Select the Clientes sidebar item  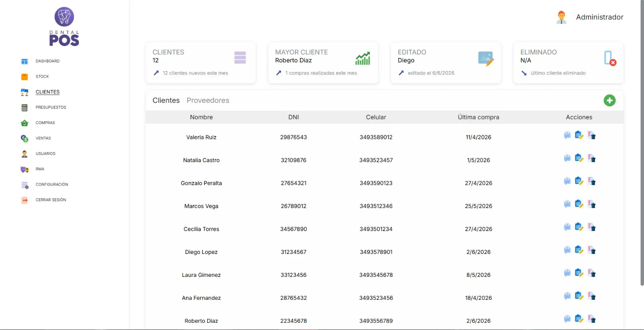pos(47,92)
